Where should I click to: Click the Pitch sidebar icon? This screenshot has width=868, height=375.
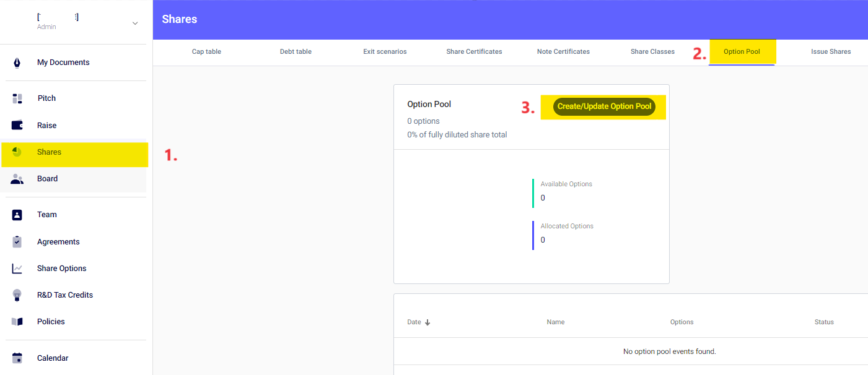[17, 98]
